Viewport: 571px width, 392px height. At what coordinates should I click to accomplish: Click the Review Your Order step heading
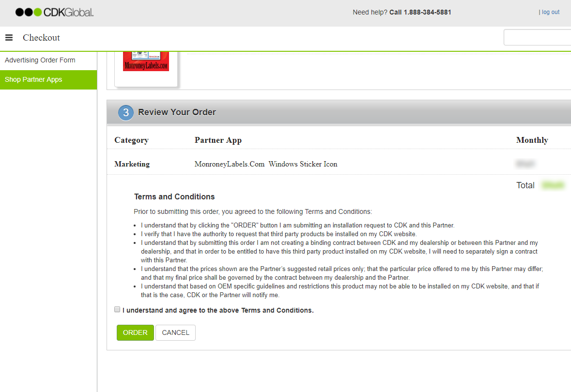click(x=177, y=112)
